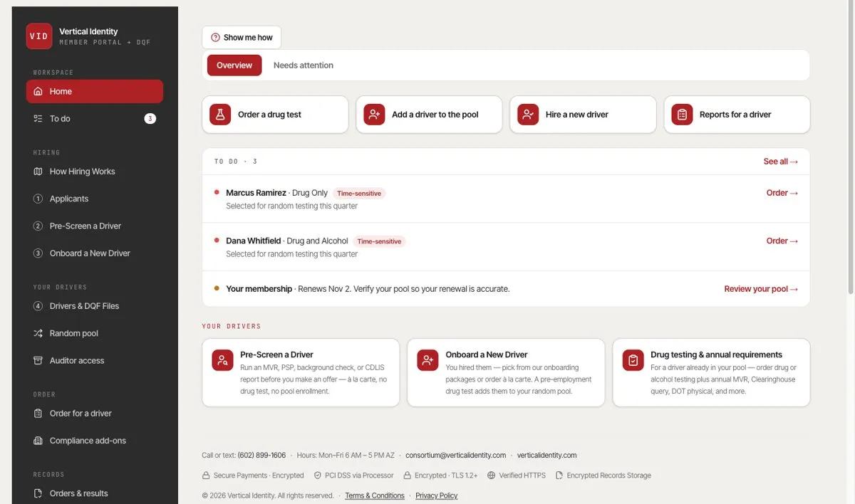855x504 pixels.
Task: Open Applicants in the Hiring section
Action: (95, 199)
